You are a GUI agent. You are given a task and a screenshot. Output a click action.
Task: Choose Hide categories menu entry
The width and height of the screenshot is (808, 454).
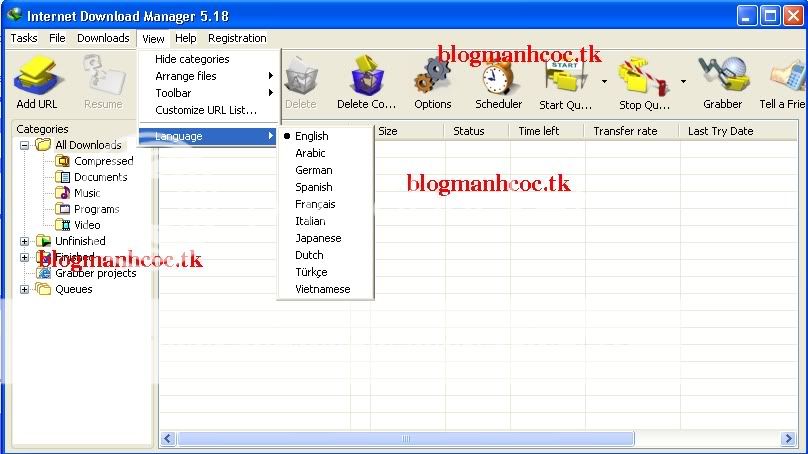pos(209,59)
